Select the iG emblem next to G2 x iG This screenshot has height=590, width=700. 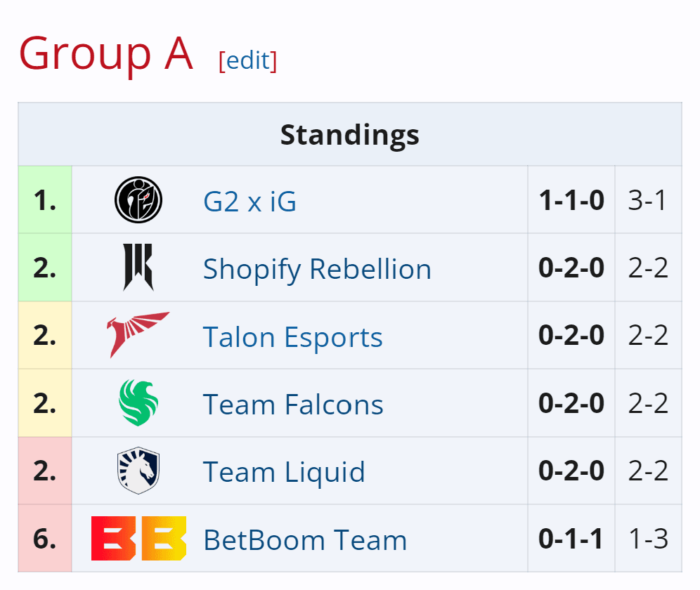[x=138, y=201]
